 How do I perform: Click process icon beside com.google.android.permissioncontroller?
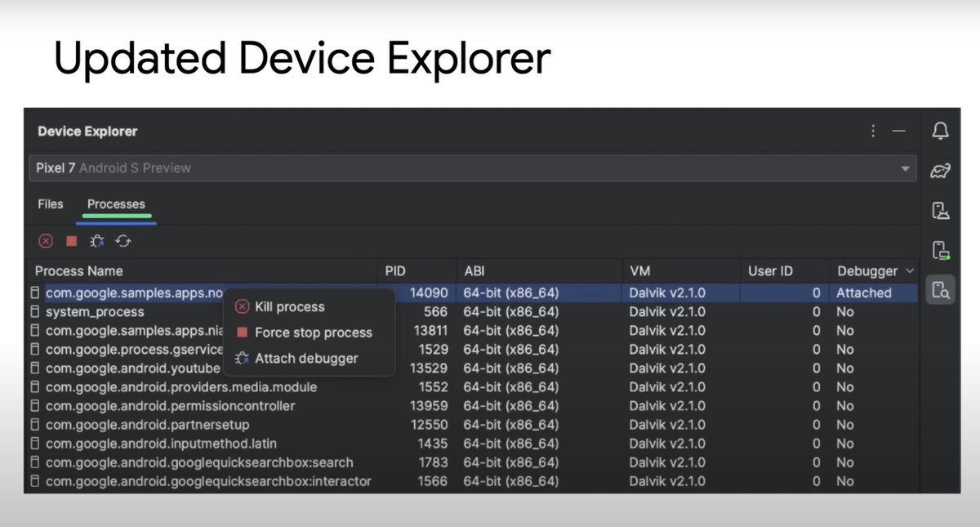(x=35, y=405)
